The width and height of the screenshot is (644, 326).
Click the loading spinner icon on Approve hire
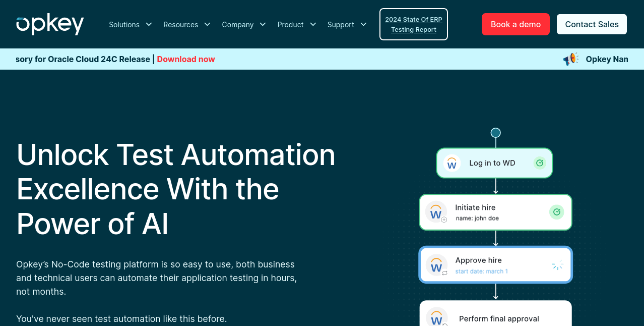point(557,264)
